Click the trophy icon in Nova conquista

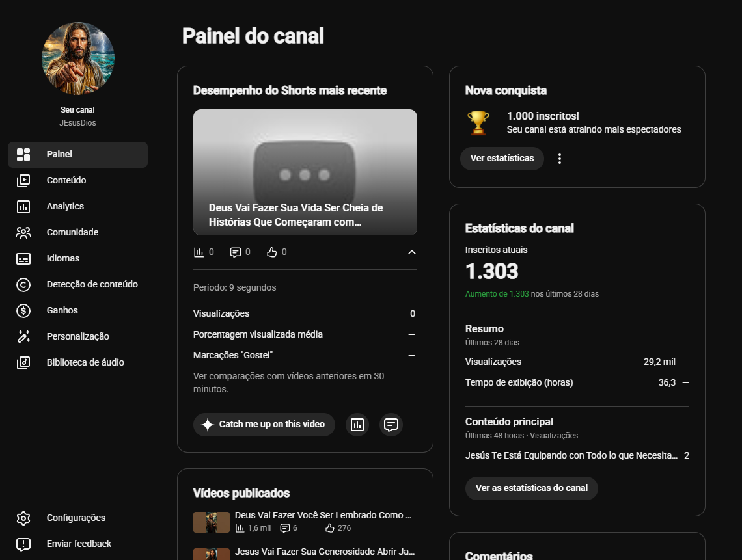pos(478,122)
